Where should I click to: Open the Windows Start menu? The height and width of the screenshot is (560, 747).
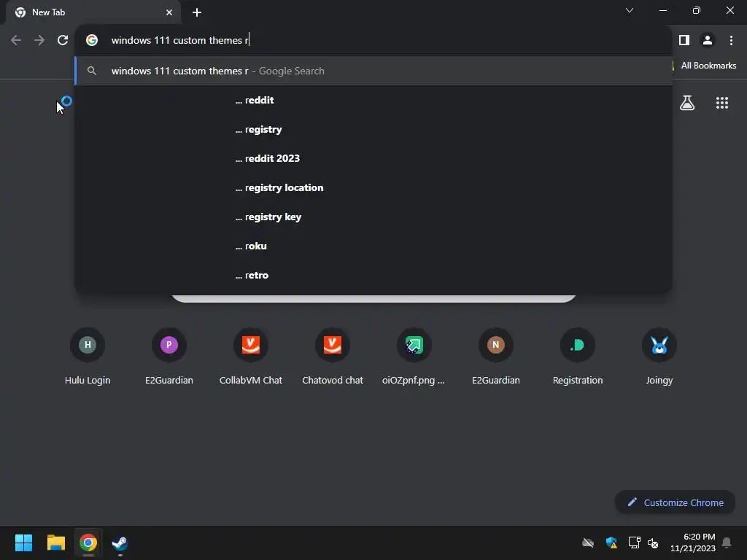[x=23, y=542]
